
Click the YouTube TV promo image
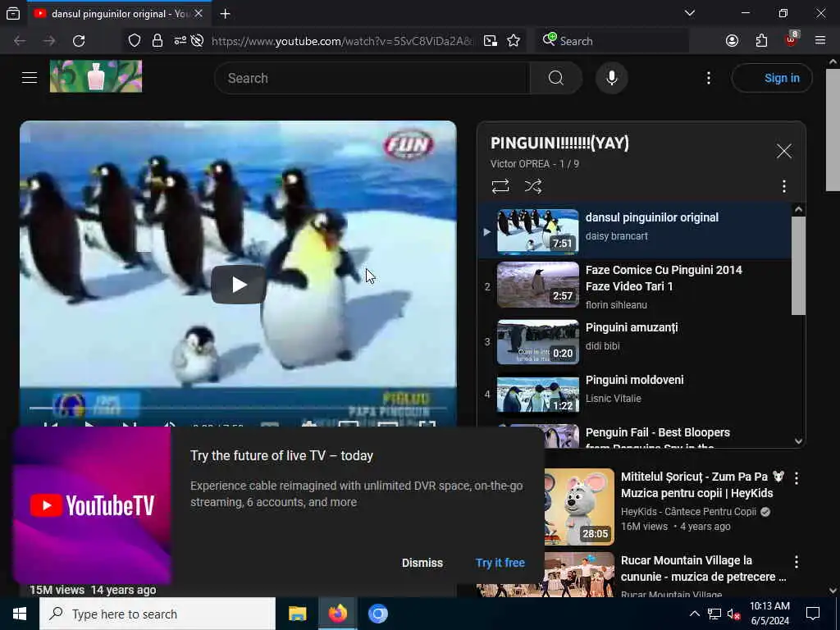pos(92,505)
